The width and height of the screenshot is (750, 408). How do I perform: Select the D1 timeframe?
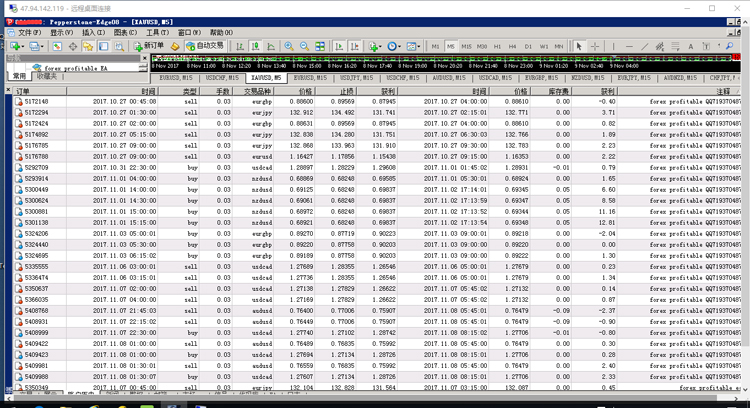tap(528, 46)
